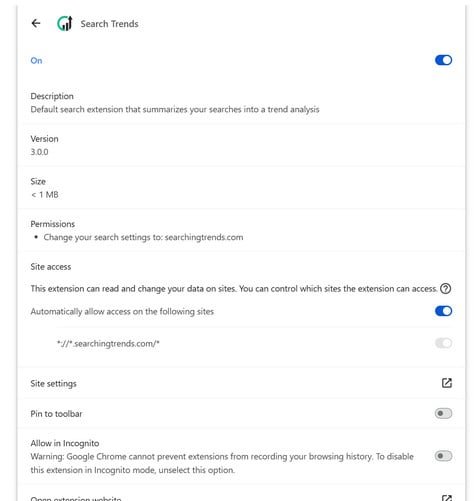The height and width of the screenshot is (501, 474).
Task: Toggle the searchingtrends.com site access switch
Action: [x=443, y=343]
